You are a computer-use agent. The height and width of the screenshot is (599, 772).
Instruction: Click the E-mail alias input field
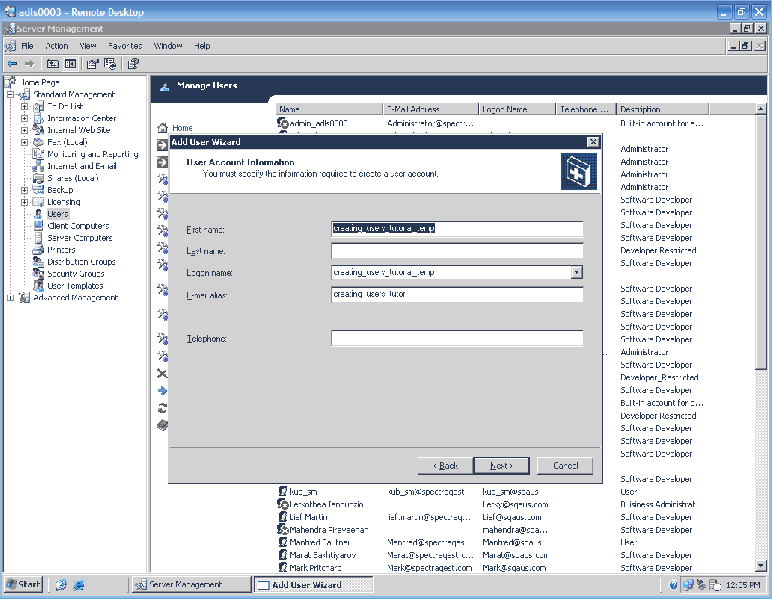(x=457, y=294)
